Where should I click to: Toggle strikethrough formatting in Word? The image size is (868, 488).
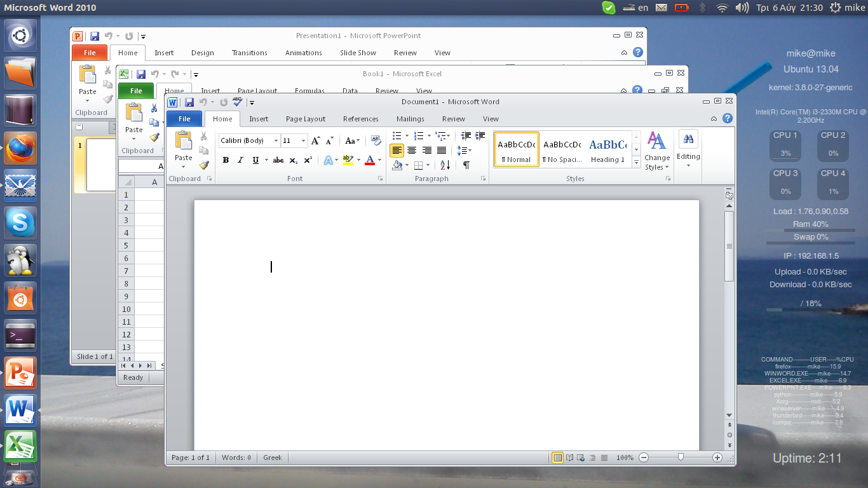click(x=278, y=161)
